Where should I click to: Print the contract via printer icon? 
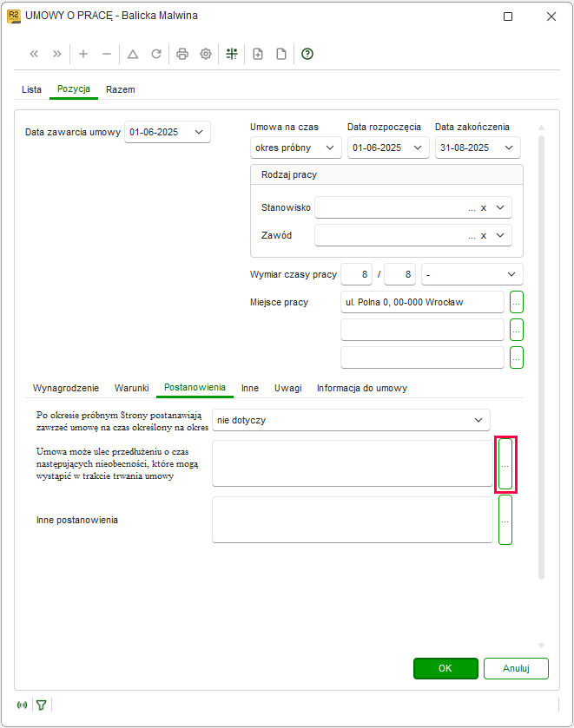click(182, 54)
